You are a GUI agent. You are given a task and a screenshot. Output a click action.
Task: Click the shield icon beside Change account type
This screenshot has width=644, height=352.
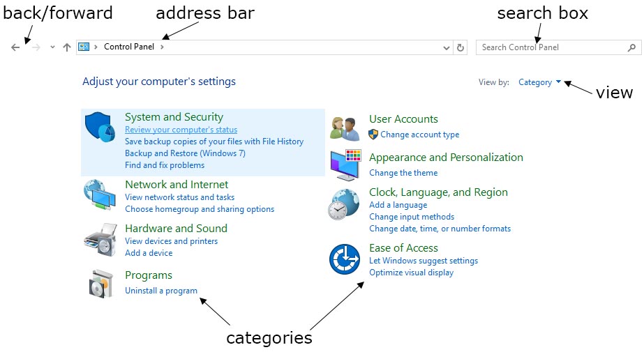373,134
